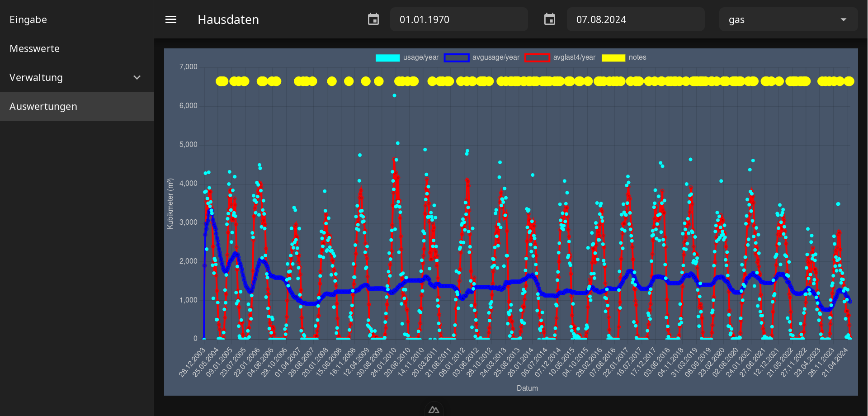This screenshot has width=868, height=416.
Task: Click the 6,000 y-axis label
Action: (189, 106)
